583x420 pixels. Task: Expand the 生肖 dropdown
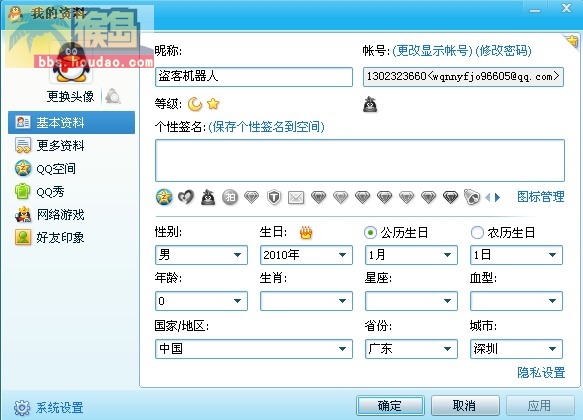(x=306, y=301)
